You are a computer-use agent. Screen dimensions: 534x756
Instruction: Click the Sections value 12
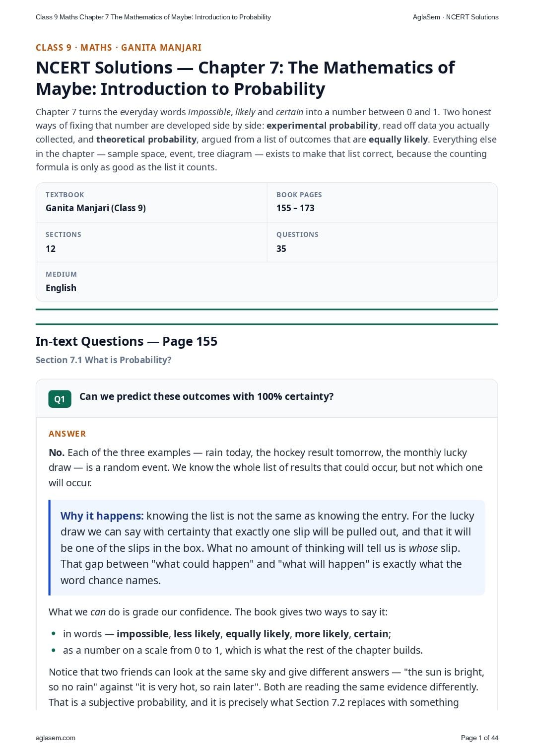click(51, 249)
